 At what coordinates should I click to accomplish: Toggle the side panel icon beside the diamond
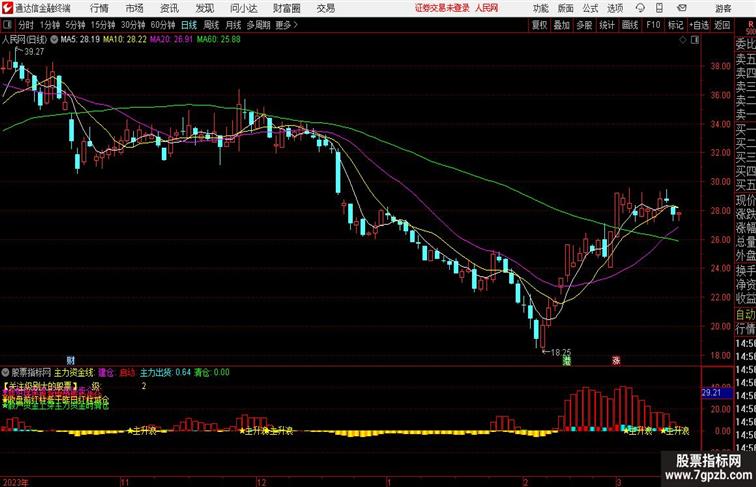pos(695,40)
